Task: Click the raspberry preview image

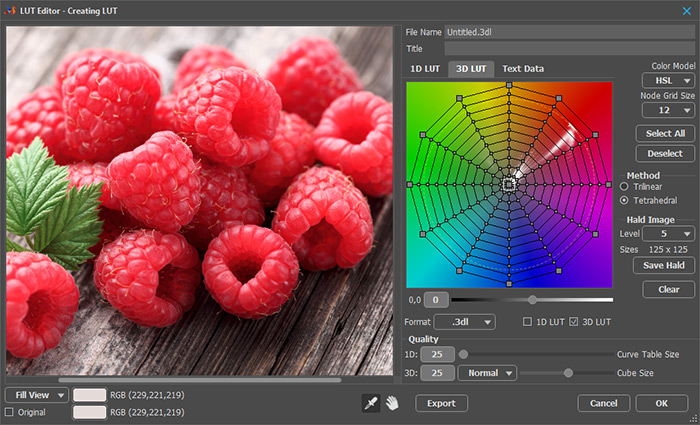Action: (x=200, y=201)
